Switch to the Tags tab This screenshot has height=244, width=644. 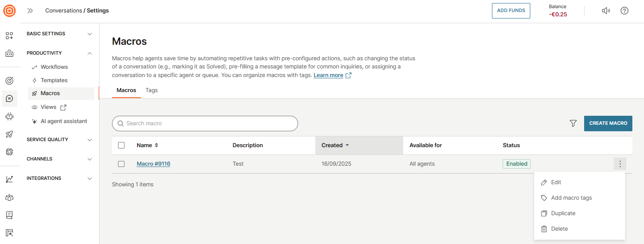pyautogui.click(x=152, y=90)
